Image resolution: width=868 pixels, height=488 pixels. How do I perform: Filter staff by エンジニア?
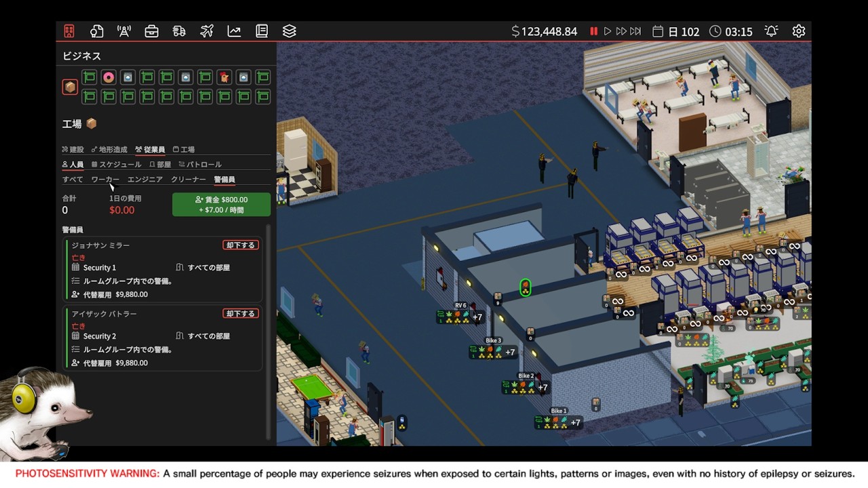tap(145, 180)
